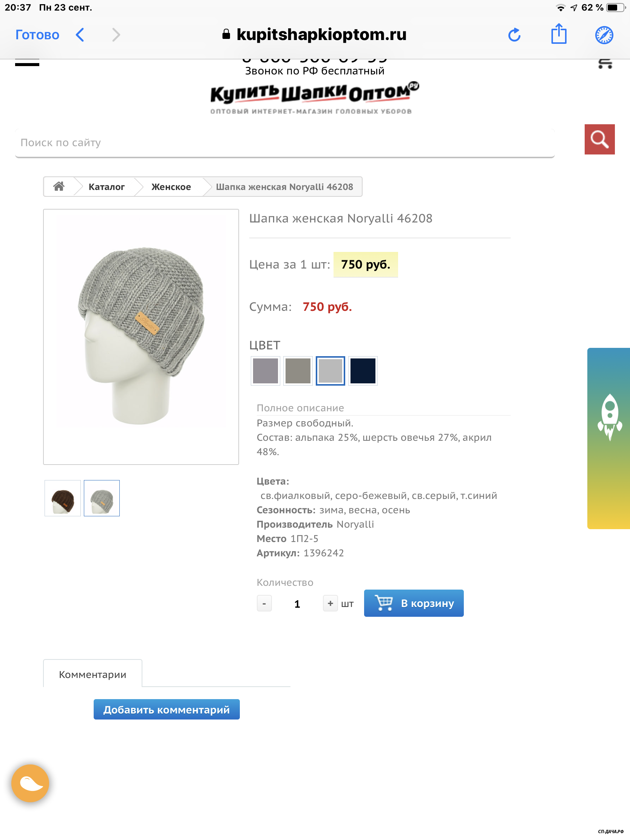630x840 pixels.
Task: Open the rocket side panel
Action: (x=609, y=438)
